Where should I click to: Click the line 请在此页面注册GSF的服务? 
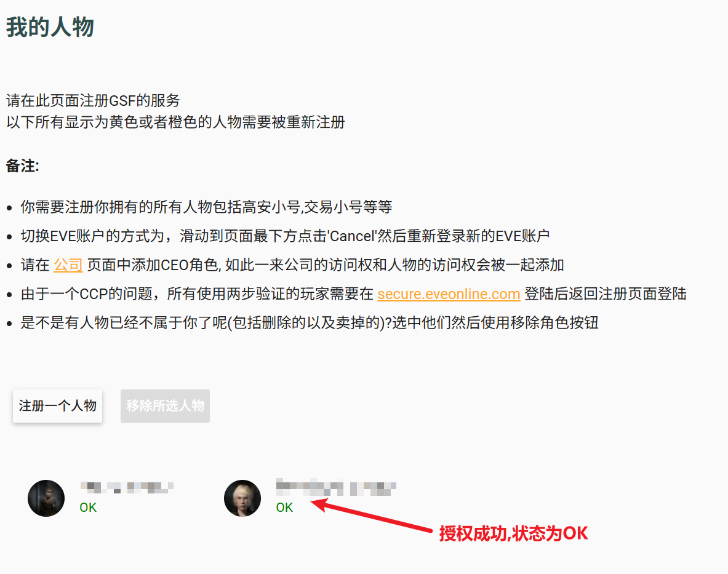[x=93, y=101]
